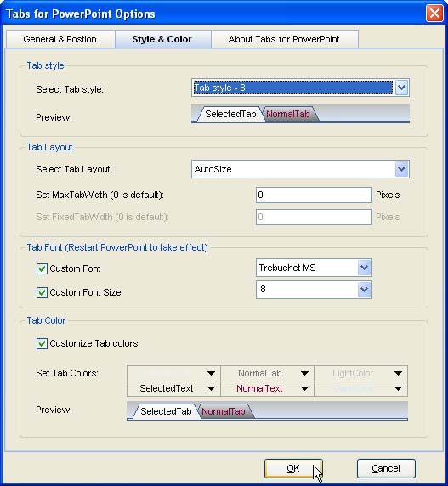Click the Set MaxTabWidth input field
Screen dimensions: 448x486
click(314, 195)
